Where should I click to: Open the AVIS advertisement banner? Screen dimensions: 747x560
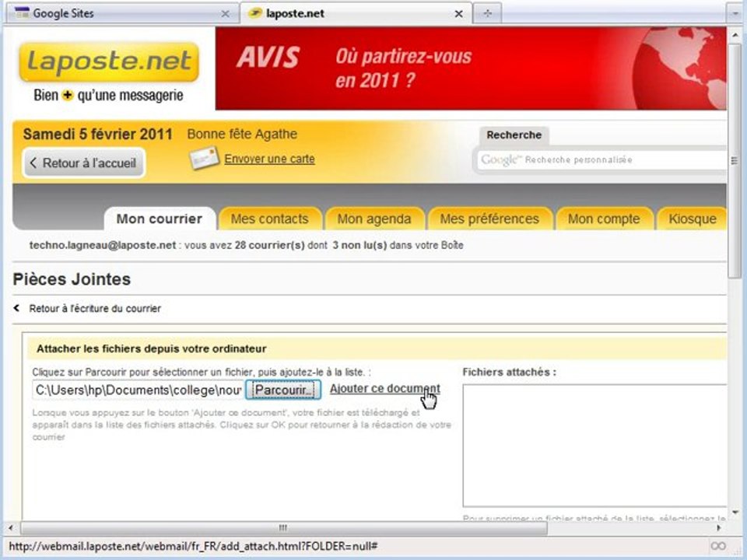click(471, 68)
